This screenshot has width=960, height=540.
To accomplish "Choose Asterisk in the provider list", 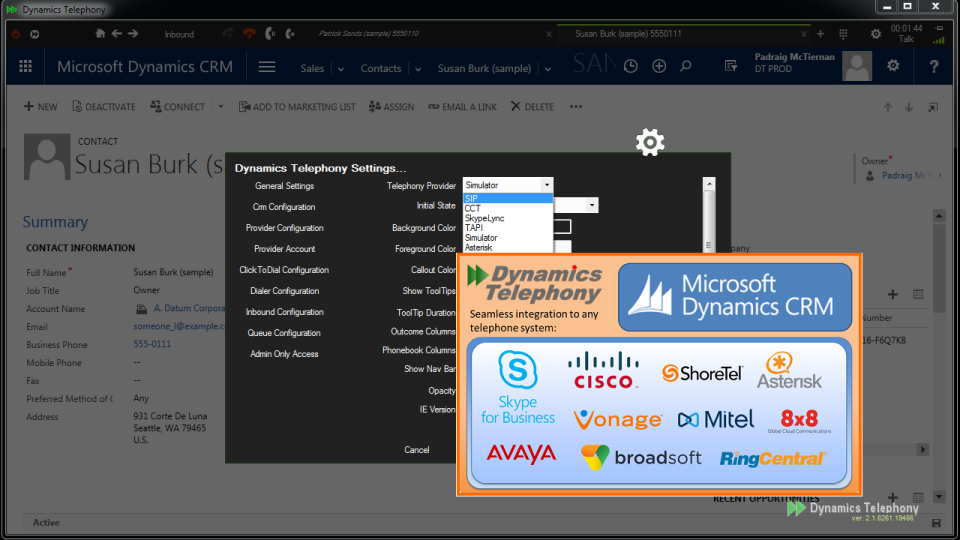I will (x=508, y=247).
